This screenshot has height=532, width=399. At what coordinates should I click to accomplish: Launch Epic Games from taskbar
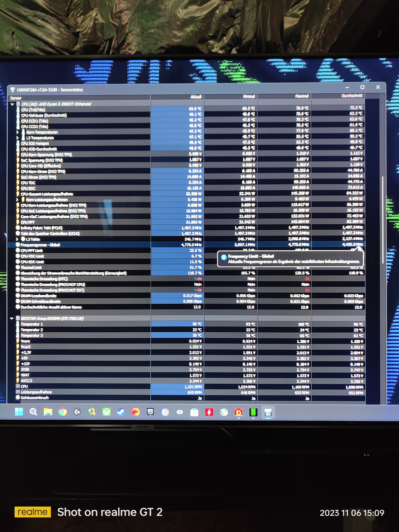tap(150, 412)
